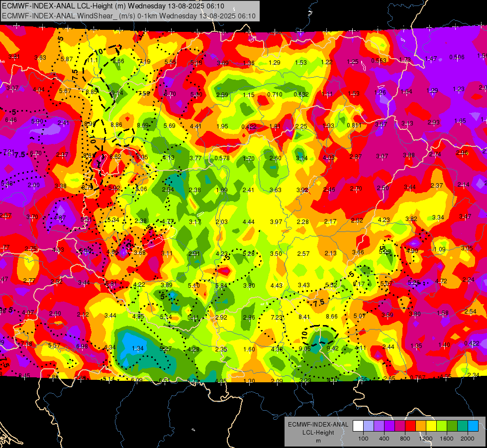Click the wind shear value "8.69"
The image size is (487, 448).
click(143, 125)
